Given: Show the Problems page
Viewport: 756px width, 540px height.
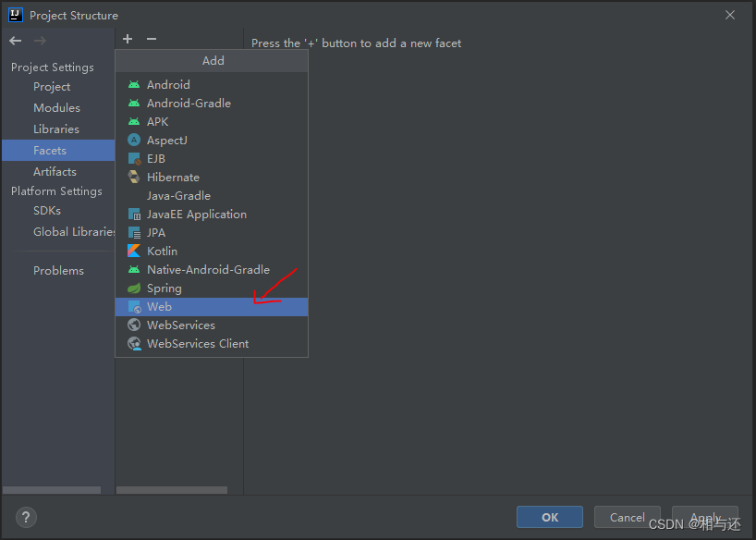Looking at the screenshot, I should (x=58, y=271).
